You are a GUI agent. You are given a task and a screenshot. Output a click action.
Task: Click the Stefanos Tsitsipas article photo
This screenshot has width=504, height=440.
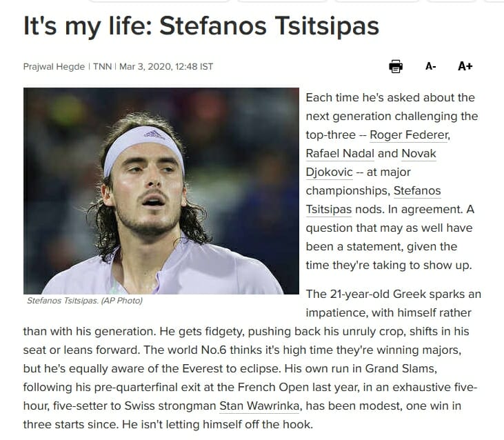(x=161, y=191)
